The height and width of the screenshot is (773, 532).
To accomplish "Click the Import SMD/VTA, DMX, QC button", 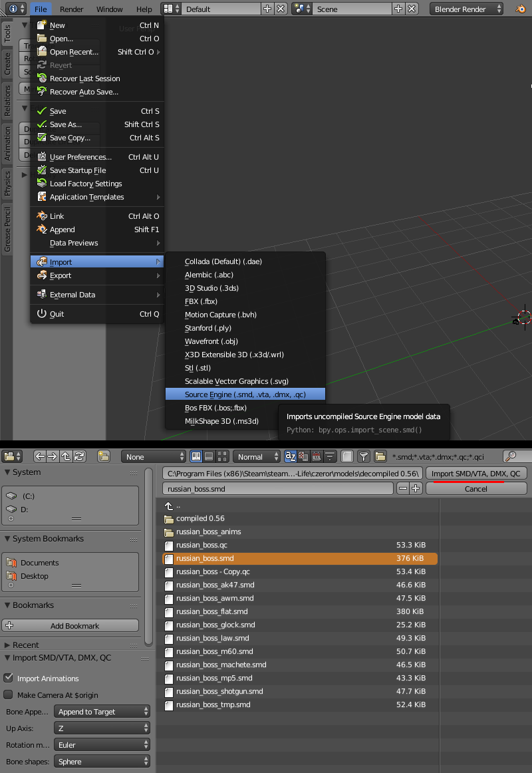I will click(x=476, y=474).
